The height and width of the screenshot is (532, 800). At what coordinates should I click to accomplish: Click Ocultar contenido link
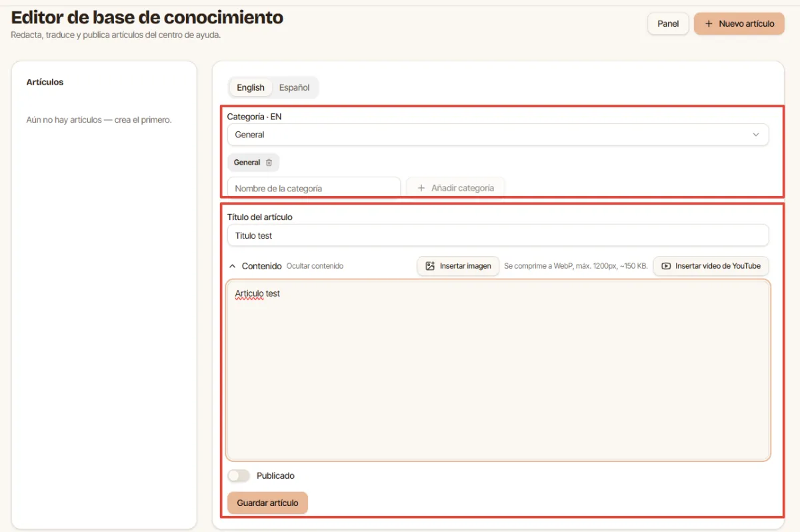tap(315, 266)
